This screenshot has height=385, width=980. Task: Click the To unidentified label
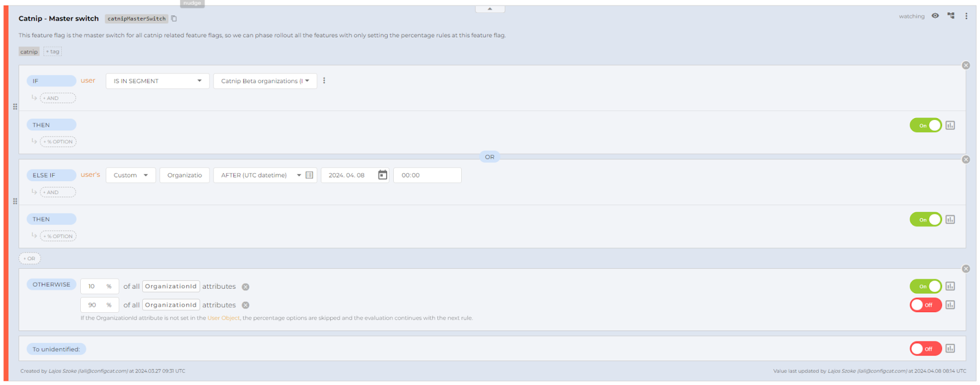[56, 349]
